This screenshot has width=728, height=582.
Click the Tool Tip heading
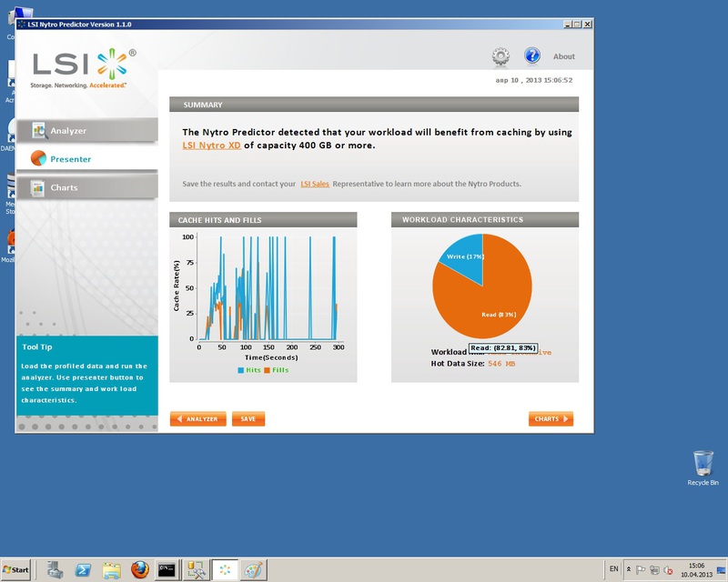37,346
